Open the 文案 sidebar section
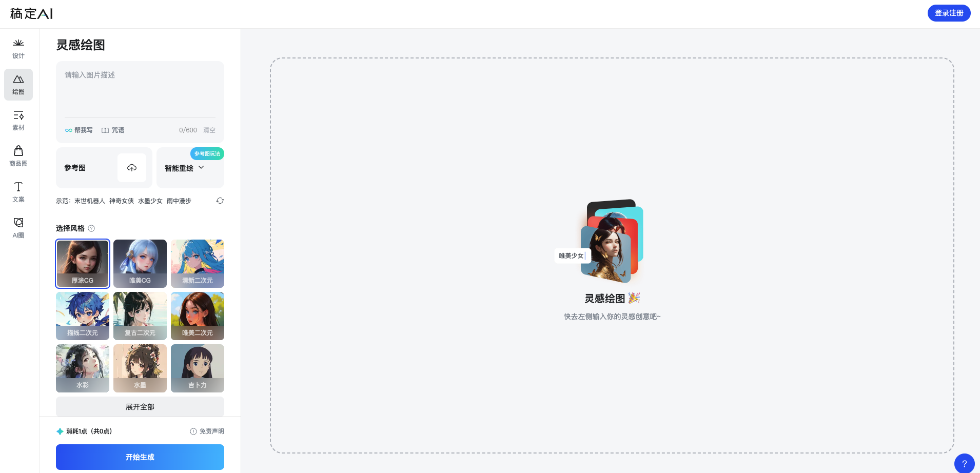 point(18,192)
